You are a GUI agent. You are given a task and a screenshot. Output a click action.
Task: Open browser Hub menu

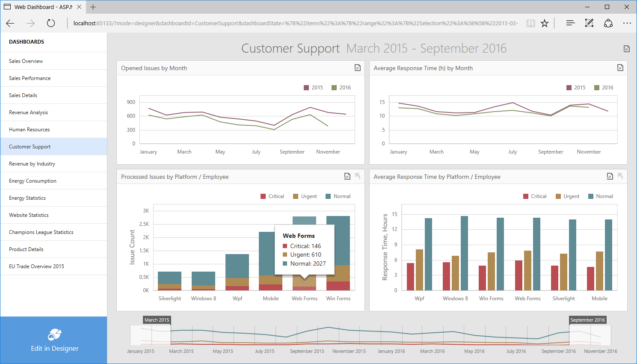570,23
